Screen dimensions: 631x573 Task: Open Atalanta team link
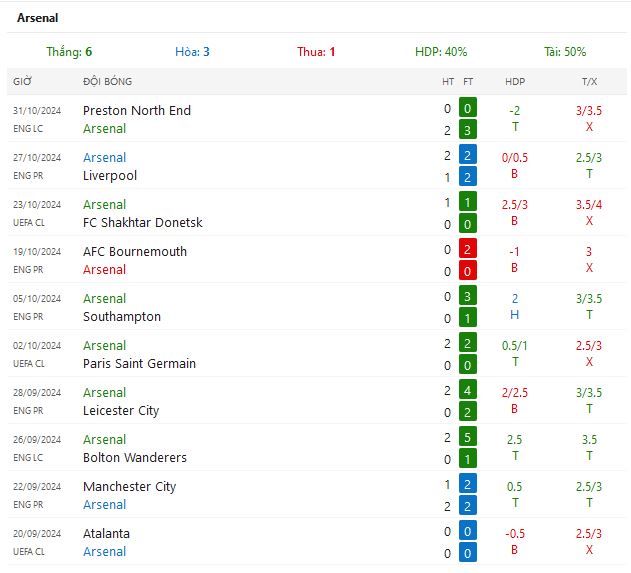106,534
